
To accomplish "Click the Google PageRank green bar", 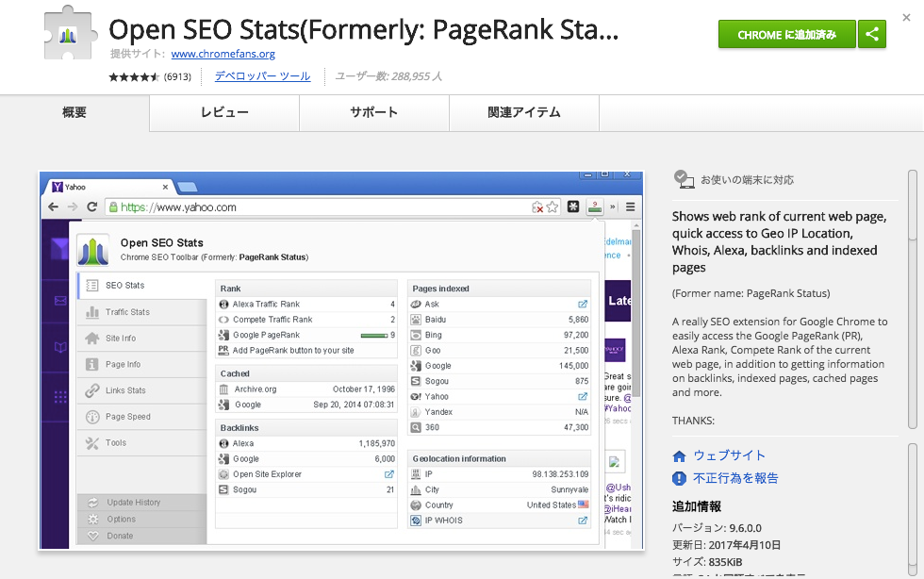I will (374, 336).
